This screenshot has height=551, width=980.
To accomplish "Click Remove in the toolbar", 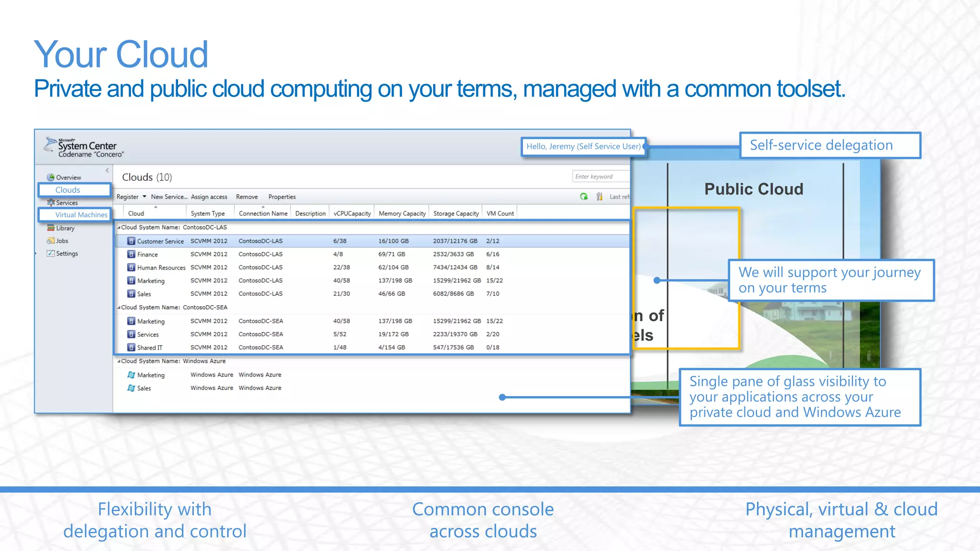I will click(247, 197).
